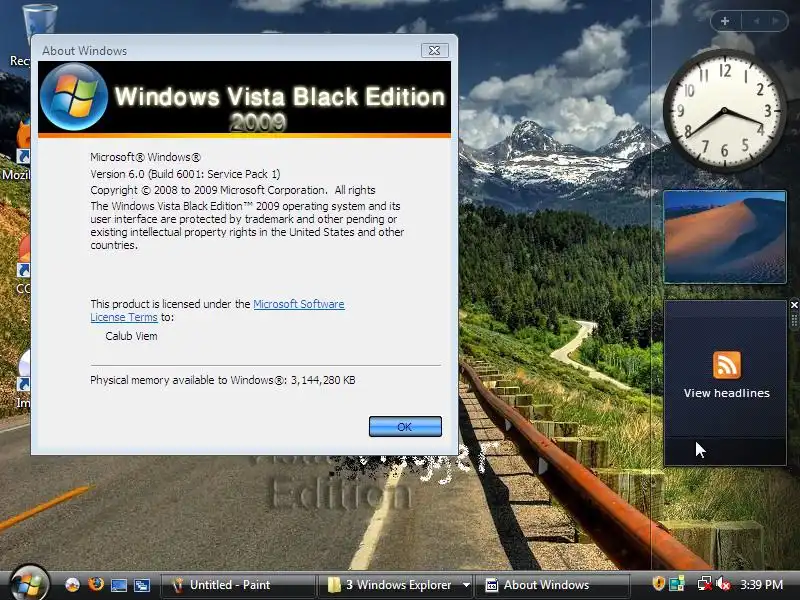Close the feed headlines gadget
Screen dimensions: 800x600
point(794,305)
